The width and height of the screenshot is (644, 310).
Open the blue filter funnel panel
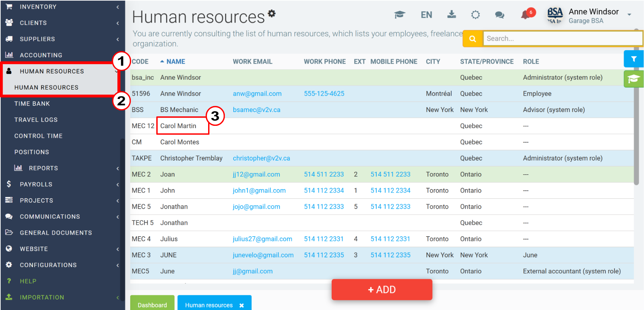pos(634,59)
